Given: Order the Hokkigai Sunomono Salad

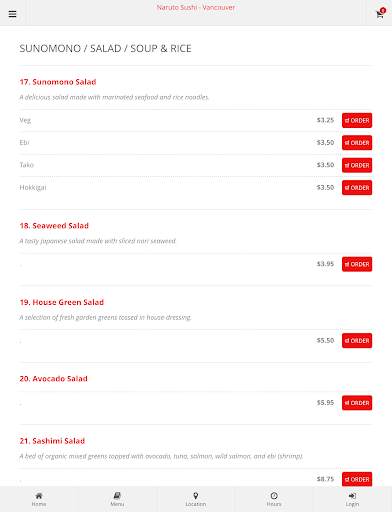Looking at the screenshot, I should [x=357, y=188].
